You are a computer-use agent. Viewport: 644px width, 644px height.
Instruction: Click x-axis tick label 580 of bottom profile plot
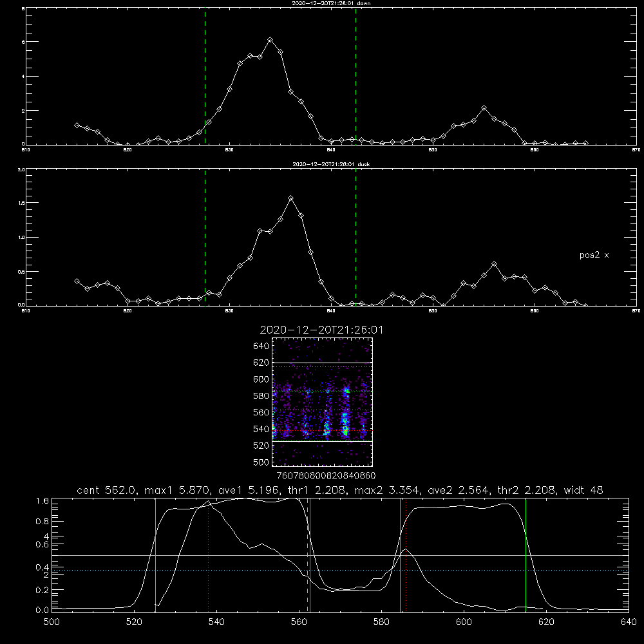(381, 622)
